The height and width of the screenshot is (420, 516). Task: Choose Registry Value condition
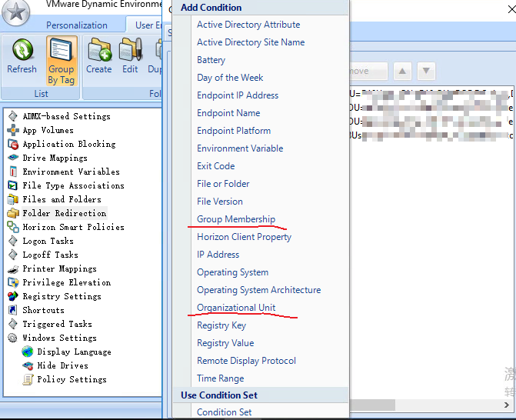coord(225,343)
